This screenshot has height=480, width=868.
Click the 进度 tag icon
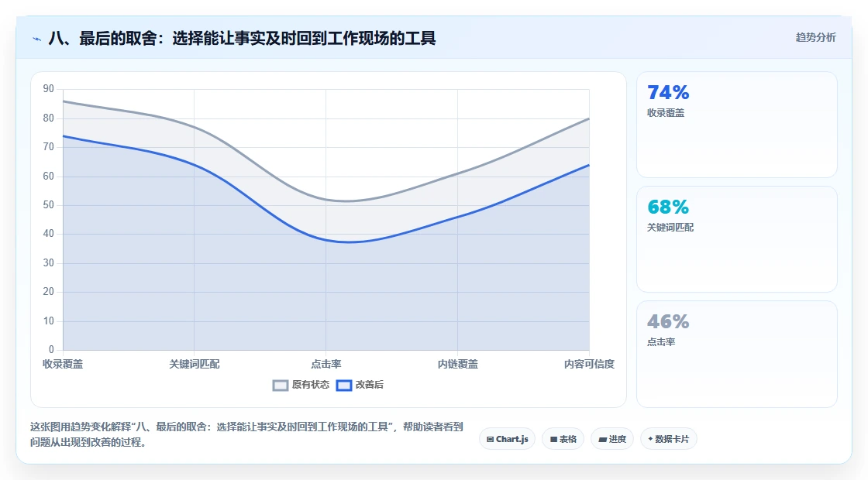pos(602,440)
